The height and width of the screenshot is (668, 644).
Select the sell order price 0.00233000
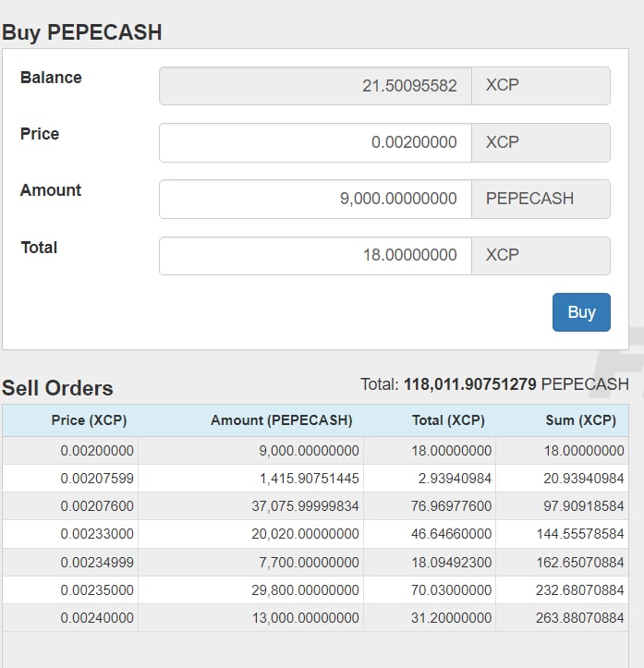97,534
